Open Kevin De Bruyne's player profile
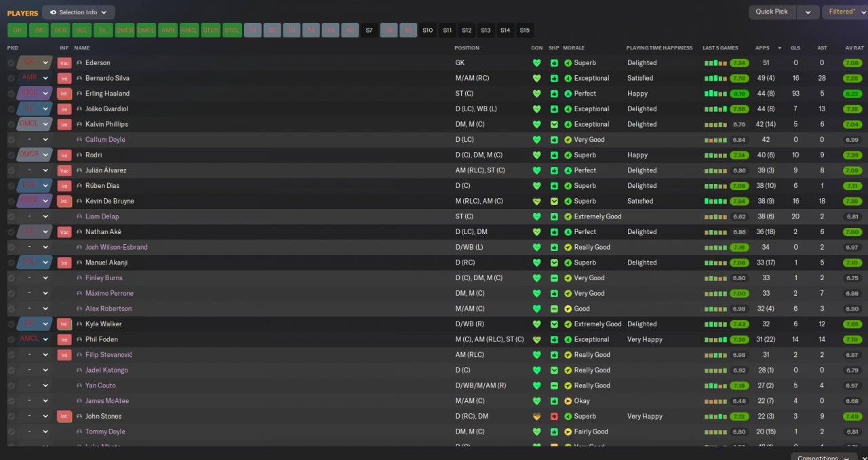 click(109, 201)
